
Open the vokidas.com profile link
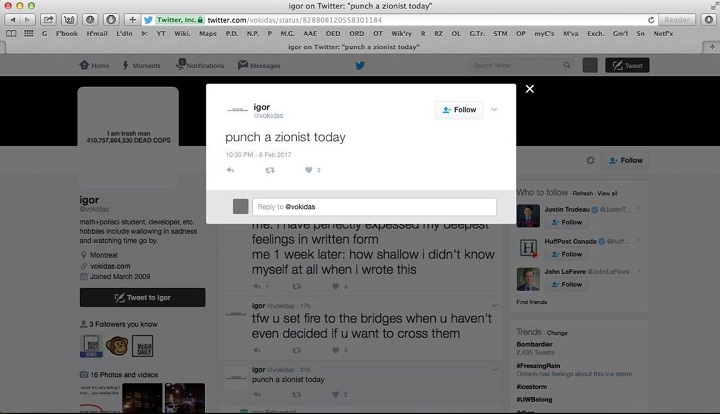point(113,268)
